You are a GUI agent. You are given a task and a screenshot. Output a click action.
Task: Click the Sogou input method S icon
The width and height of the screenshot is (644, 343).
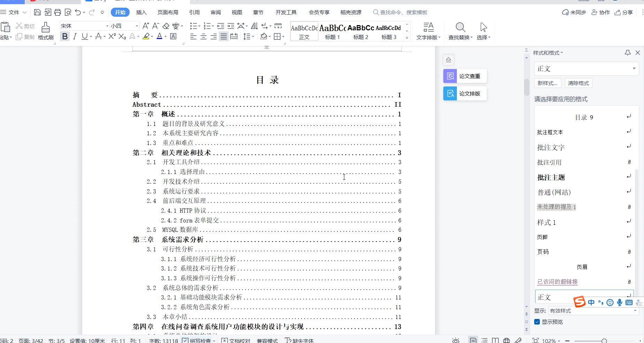click(x=580, y=302)
